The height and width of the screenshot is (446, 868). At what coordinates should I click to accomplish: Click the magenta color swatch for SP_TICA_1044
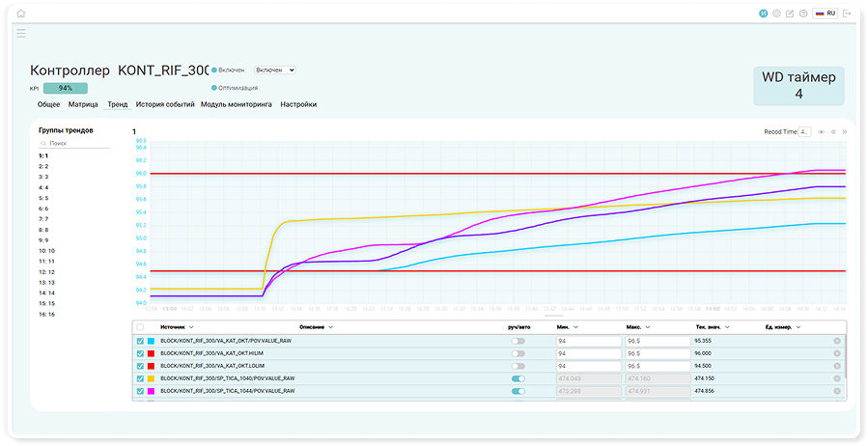point(152,391)
